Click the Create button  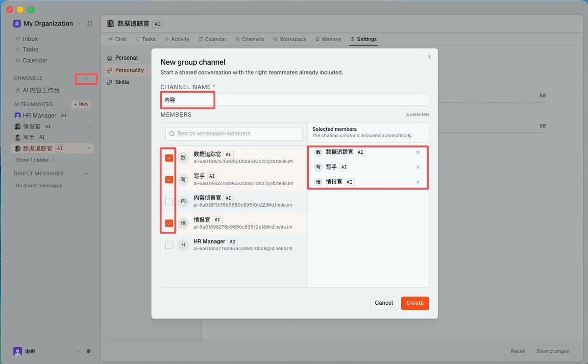point(415,303)
